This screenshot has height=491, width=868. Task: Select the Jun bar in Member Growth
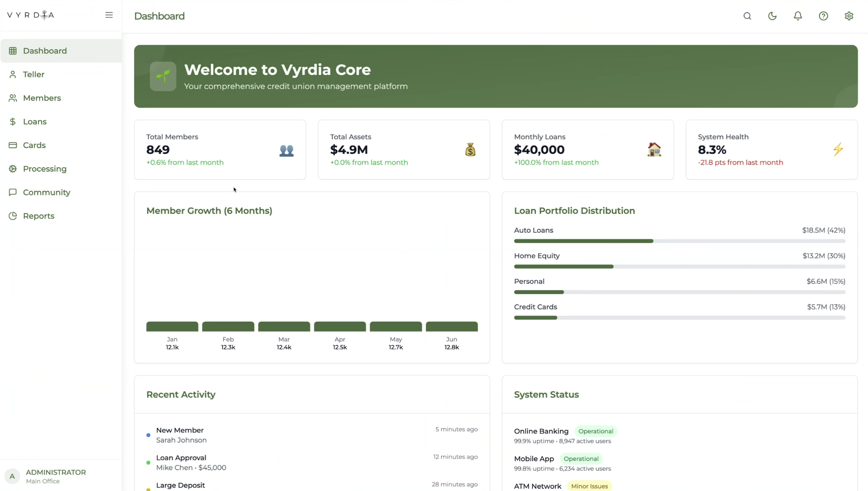pos(451,326)
